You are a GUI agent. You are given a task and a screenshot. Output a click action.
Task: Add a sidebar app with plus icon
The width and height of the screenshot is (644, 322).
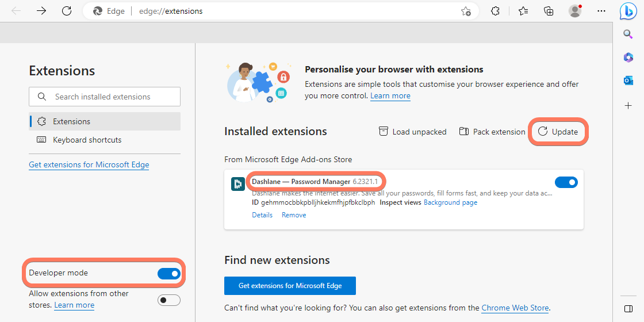coord(628,106)
